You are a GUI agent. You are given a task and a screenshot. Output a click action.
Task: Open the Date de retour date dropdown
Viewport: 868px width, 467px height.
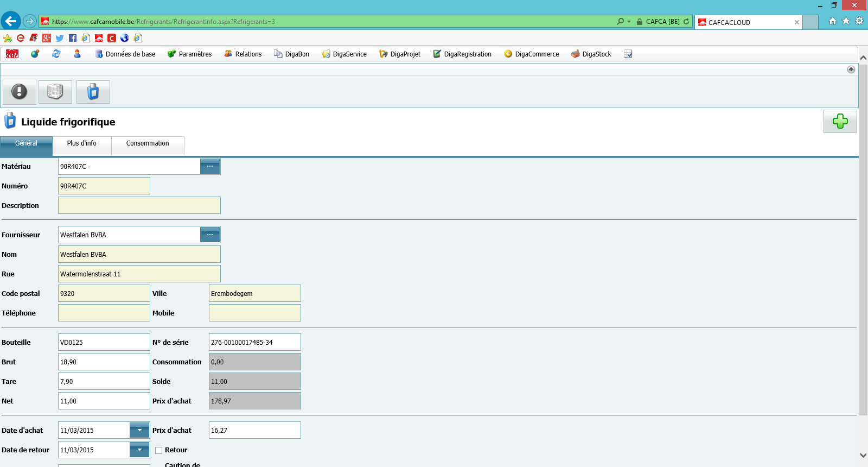pyautogui.click(x=139, y=450)
